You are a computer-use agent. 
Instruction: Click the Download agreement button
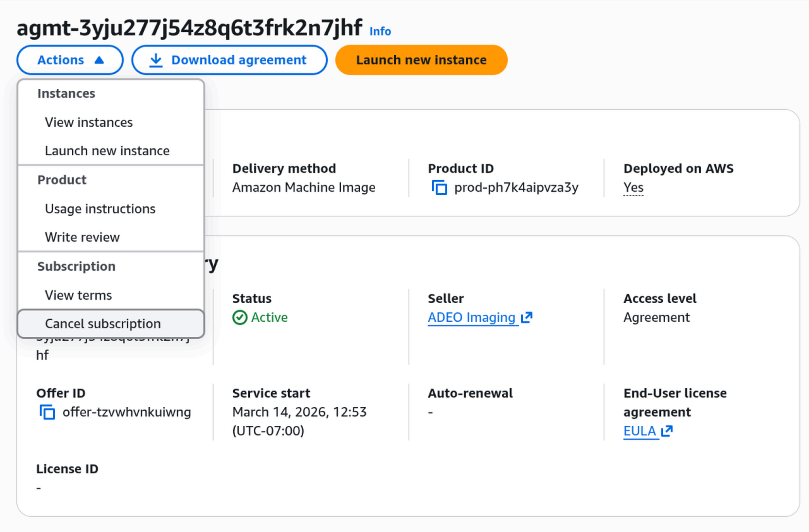click(x=229, y=59)
